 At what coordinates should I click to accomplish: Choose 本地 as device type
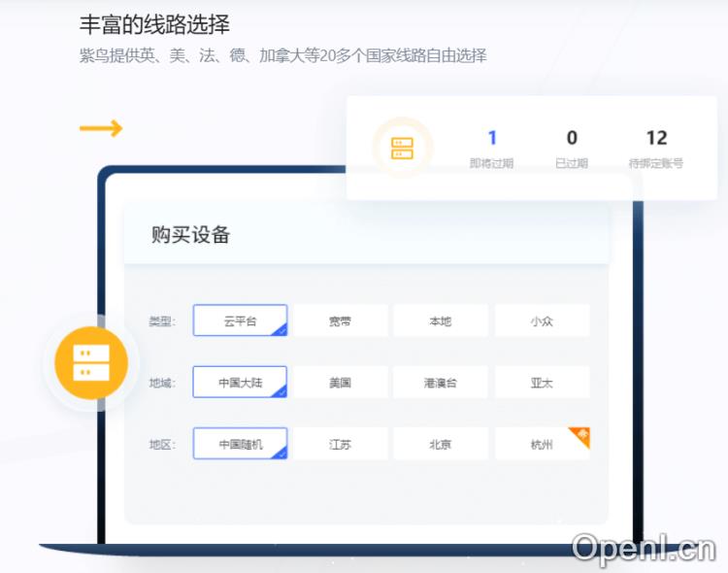[441, 320]
